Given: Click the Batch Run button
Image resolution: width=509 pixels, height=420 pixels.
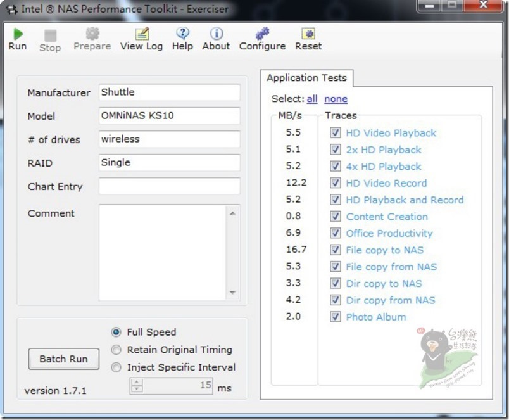Looking at the screenshot, I should (x=64, y=359).
